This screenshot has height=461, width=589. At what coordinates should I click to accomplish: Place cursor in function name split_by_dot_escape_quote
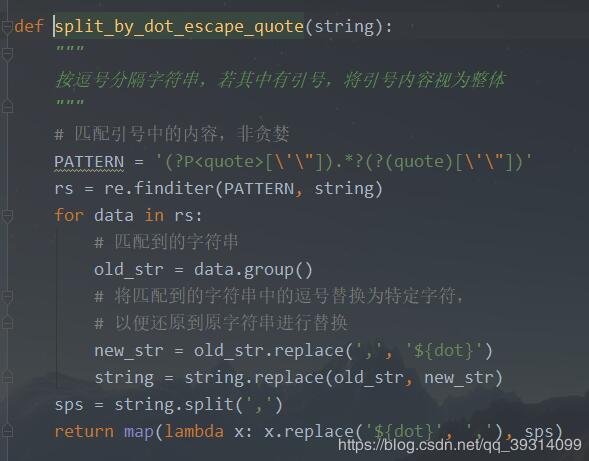click(179, 27)
